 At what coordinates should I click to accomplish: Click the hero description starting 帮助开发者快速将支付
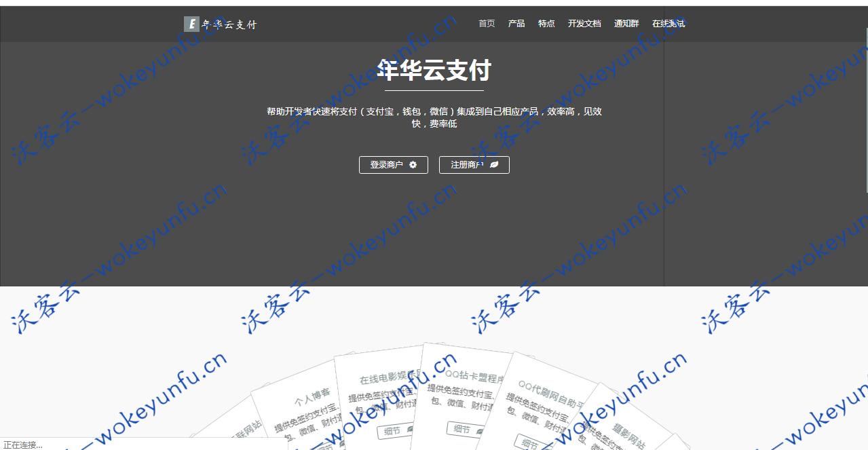pyautogui.click(x=434, y=117)
